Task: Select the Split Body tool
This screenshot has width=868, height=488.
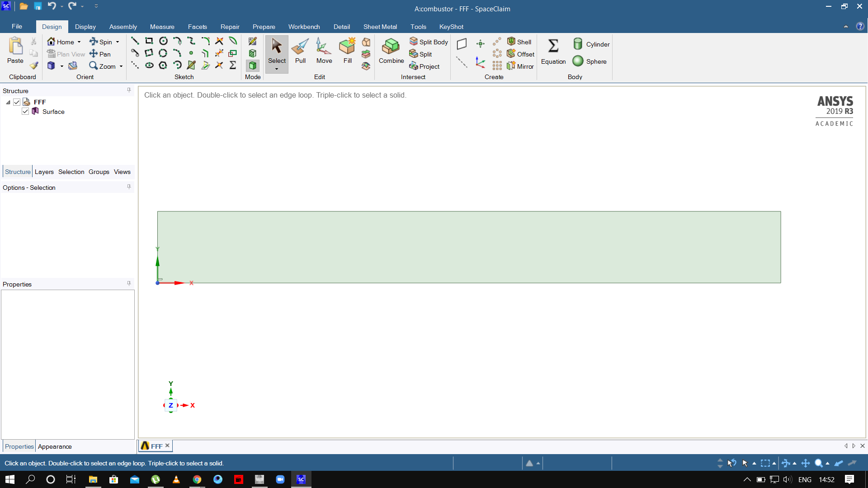Action: pos(429,42)
